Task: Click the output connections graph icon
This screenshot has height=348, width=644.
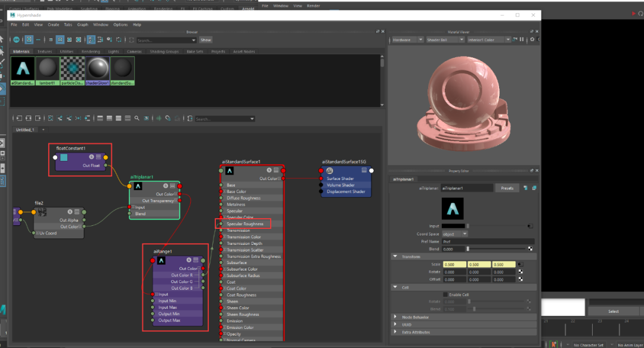Action: [38, 118]
